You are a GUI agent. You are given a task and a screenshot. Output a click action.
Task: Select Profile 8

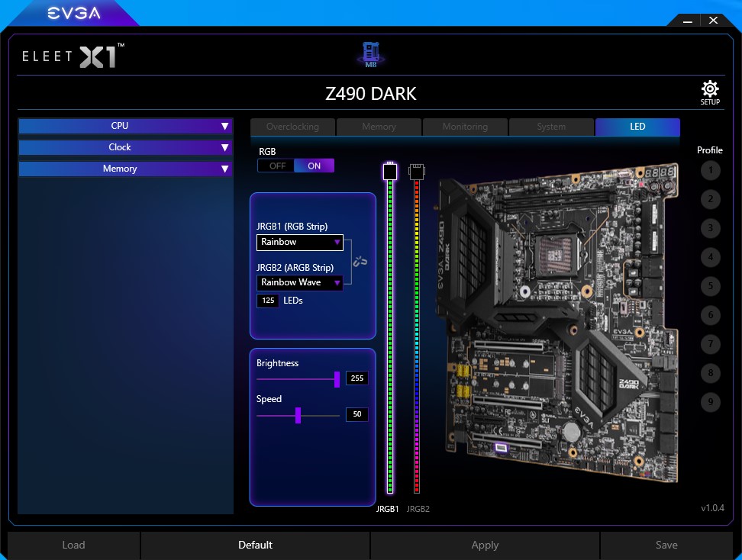pos(710,373)
